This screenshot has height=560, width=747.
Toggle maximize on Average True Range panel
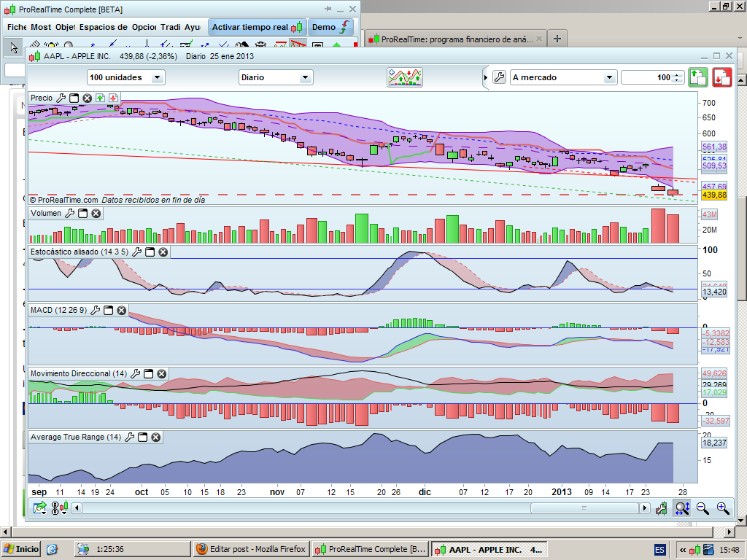[x=143, y=437]
